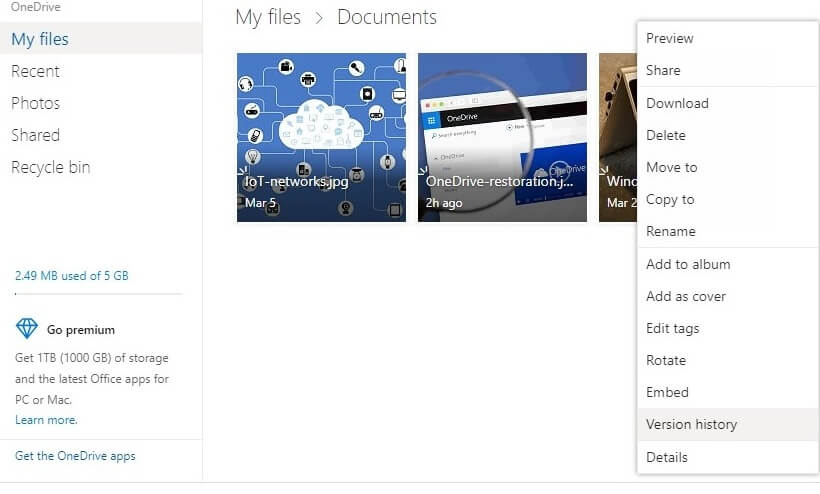
Task: Click the Documents breadcrumb
Action: [x=386, y=17]
